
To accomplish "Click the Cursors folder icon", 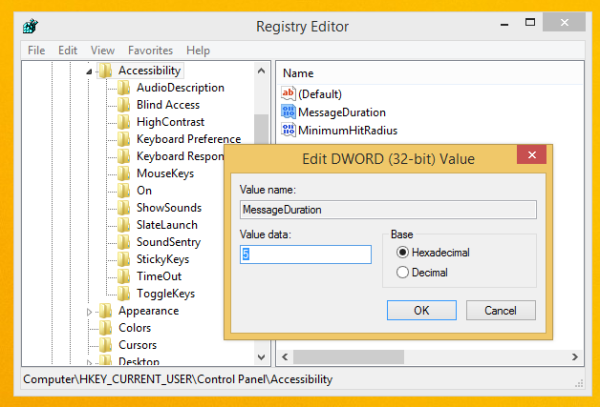I will (x=105, y=345).
